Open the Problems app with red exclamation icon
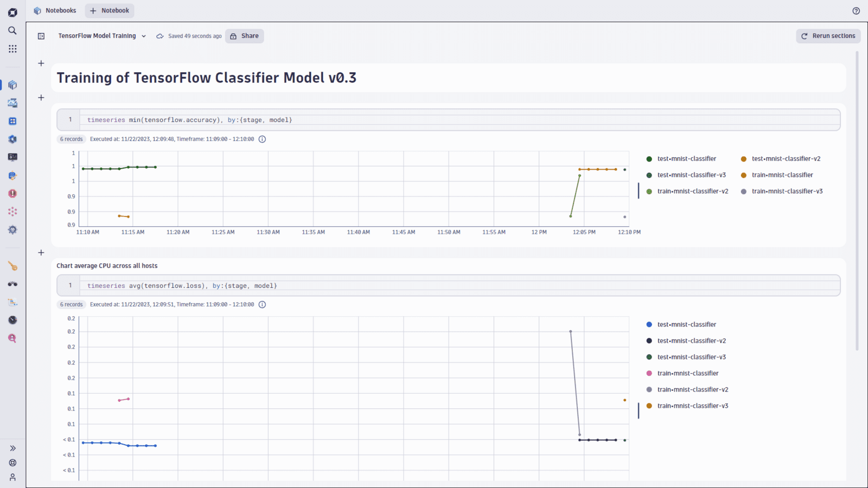Screen dimensions: 868x488 point(12,193)
